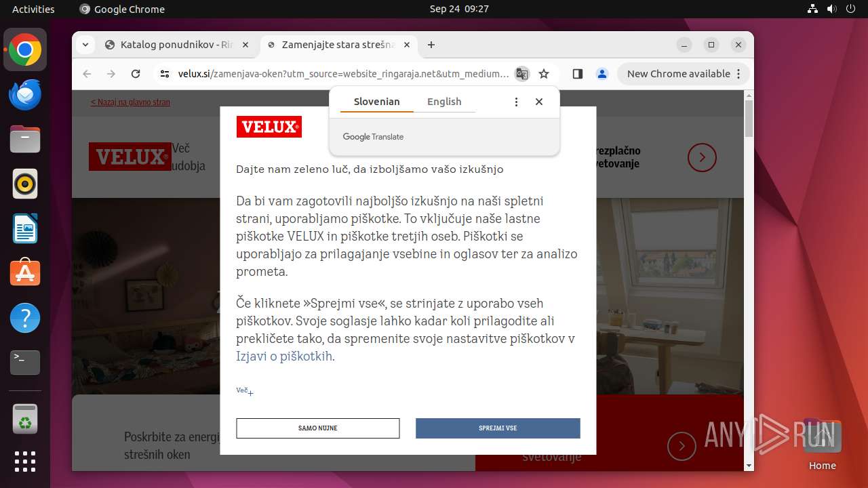Open the Google Chrome app menu in top bar

(122, 9)
